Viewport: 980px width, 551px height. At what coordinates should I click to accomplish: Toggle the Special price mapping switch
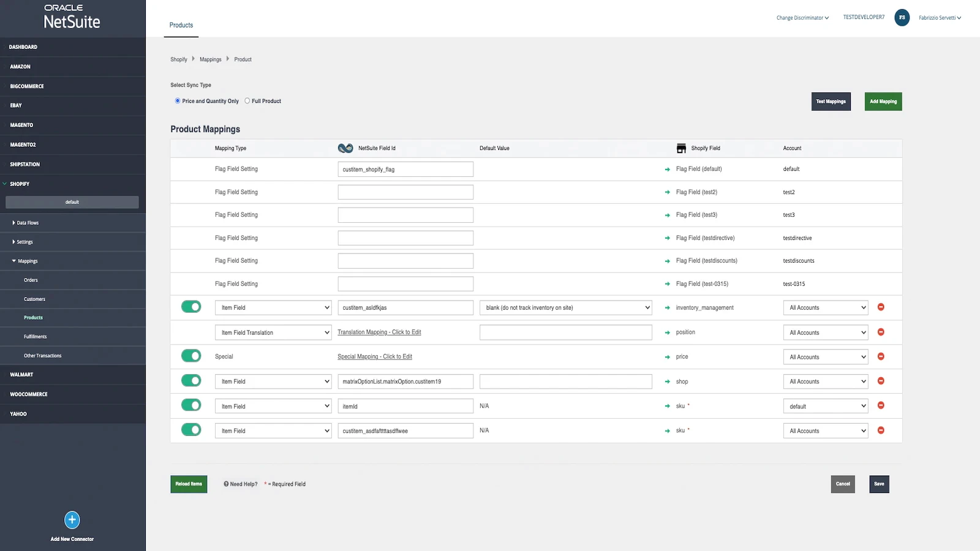pos(191,356)
